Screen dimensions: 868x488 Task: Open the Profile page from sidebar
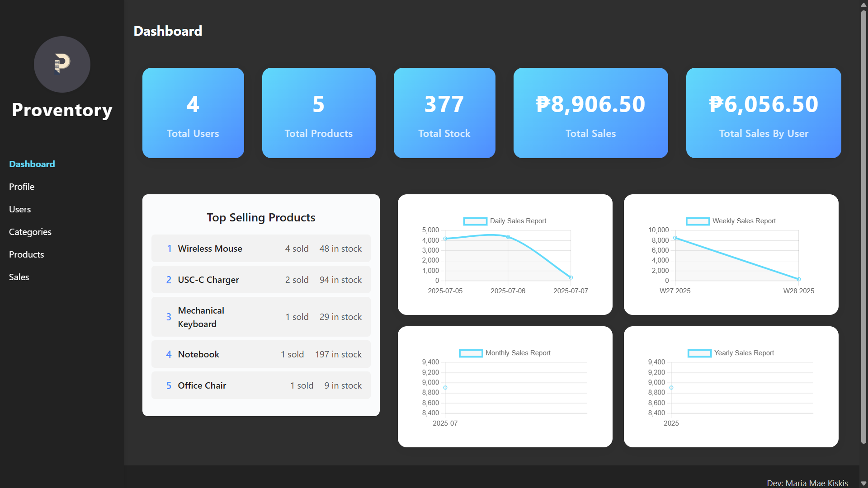click(22, 187)
